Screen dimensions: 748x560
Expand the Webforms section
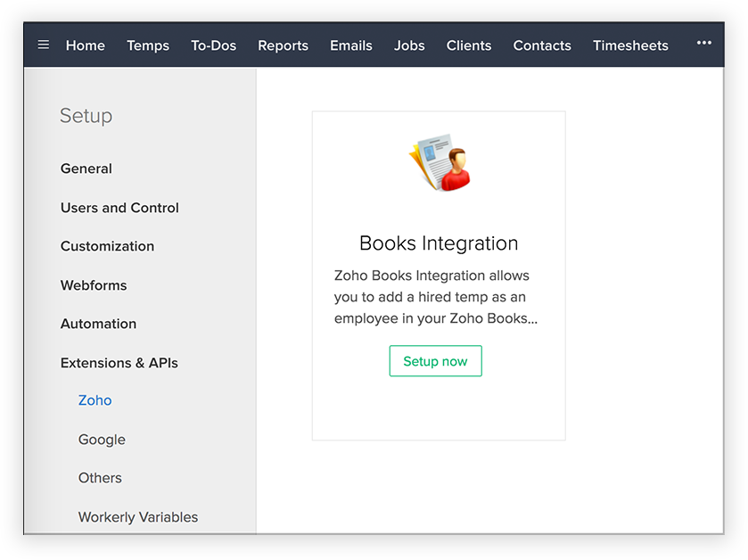(x=94, y=285)
